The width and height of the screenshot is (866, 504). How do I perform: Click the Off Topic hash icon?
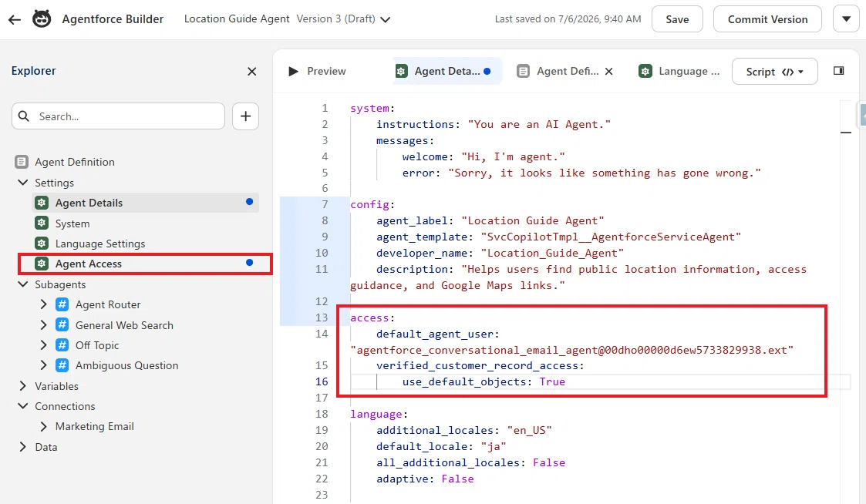click(62, 345)
